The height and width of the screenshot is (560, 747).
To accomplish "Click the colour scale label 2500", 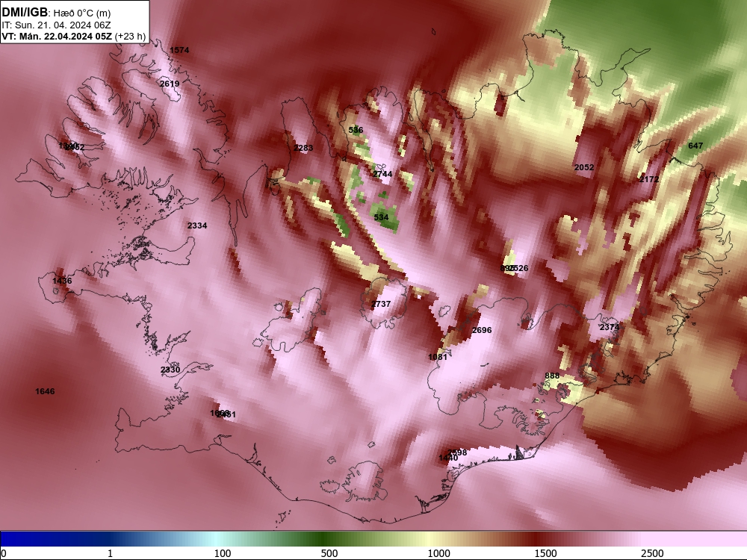I will click(652, 553).
